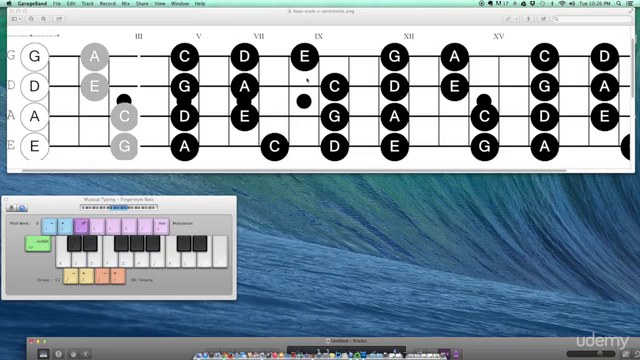Viewport: 640px width, 360px height.
Task: Open the Help menu
Action: click(200, 3)
